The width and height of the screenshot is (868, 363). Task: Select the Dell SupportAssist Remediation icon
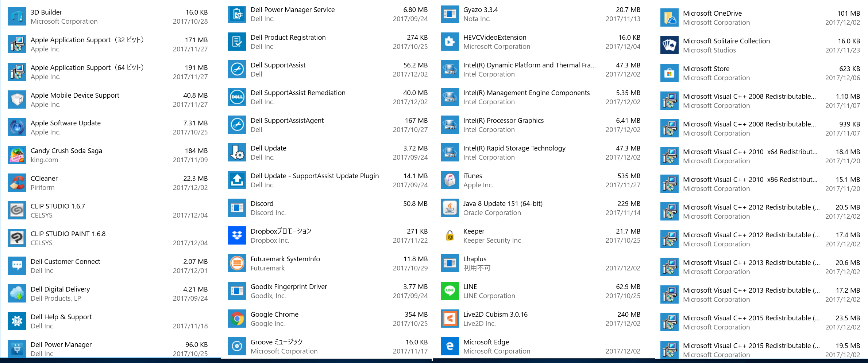(237, 97)
